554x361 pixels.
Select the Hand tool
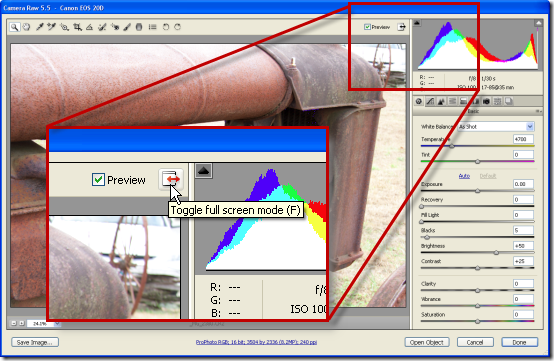pos(26,27)
